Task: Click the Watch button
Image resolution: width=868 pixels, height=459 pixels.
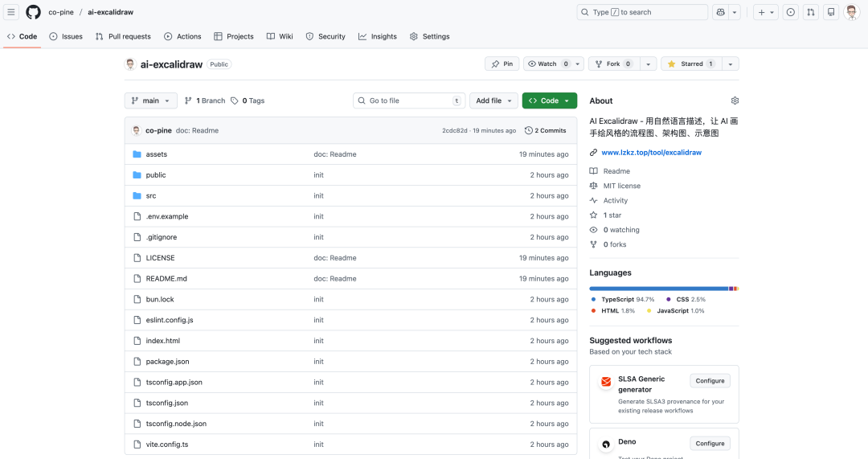Action: click(x=547, y=64)
